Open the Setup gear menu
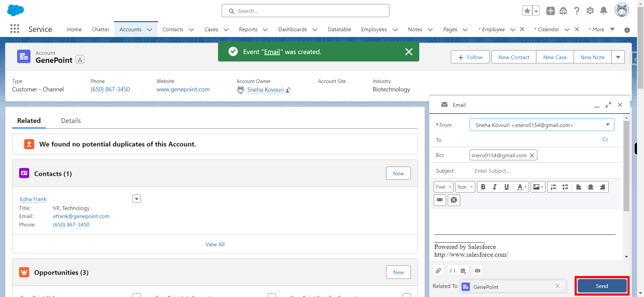 click(590, 11)
